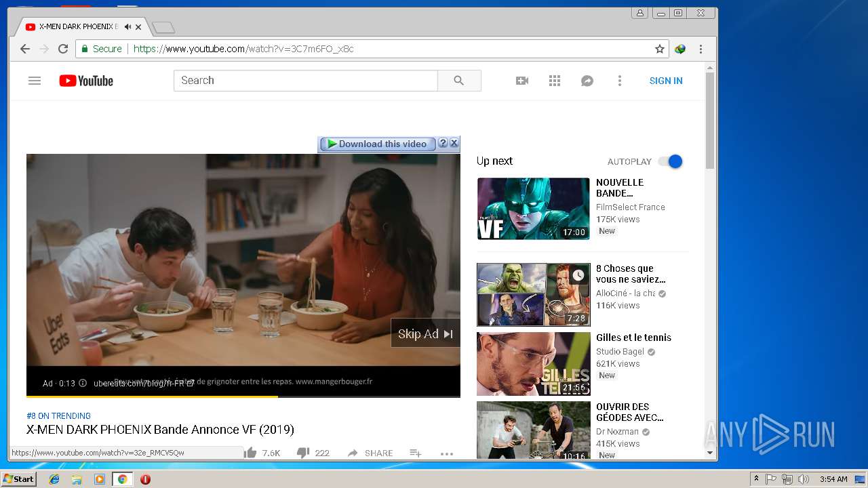Go back in Chrome
Screen dimensions: 868x488
click(x=25, y=49)
